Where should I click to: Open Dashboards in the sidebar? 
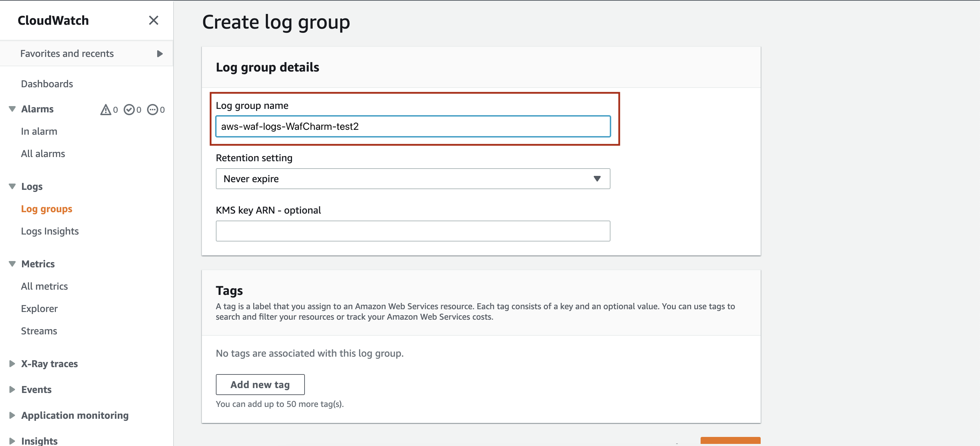(x=47, y=84)
